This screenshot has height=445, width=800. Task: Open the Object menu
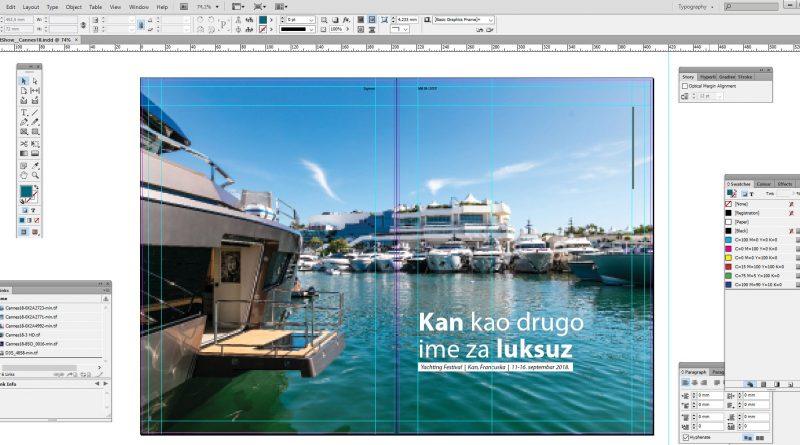(73, 7)
